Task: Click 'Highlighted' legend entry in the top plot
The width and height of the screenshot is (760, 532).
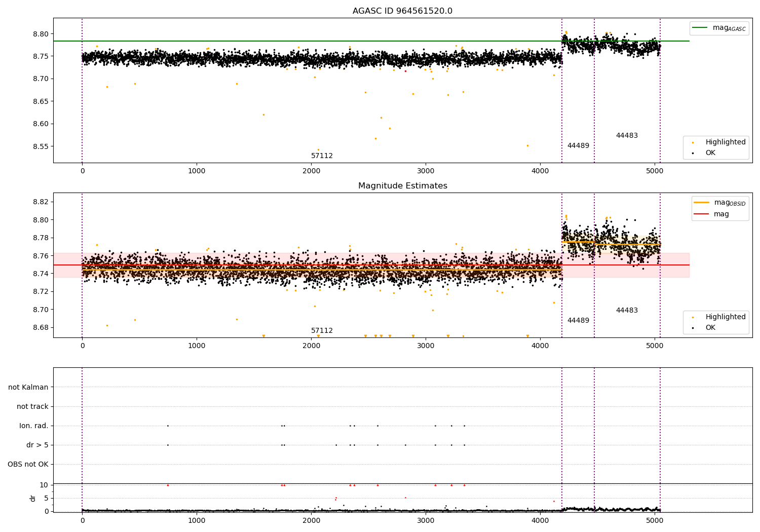Action: [x=716, y=142]
